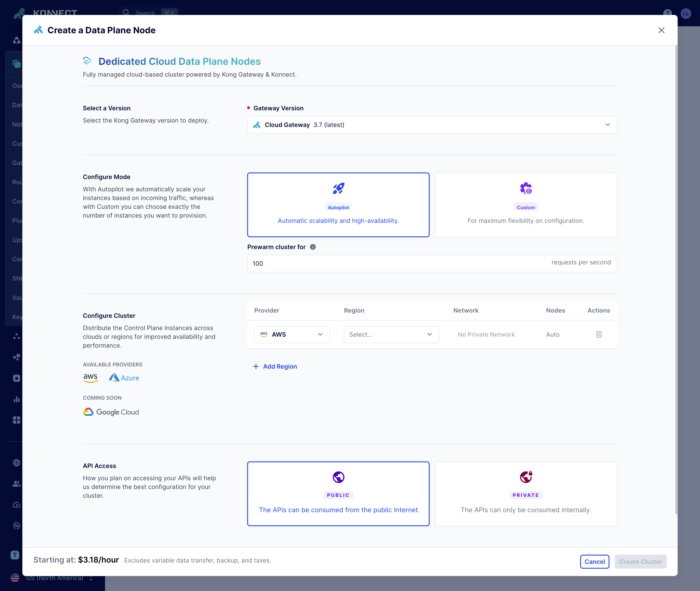Close the Create a Data Plane Node dialog
This screenshot has width=700, height=591.
coord(661,30)
